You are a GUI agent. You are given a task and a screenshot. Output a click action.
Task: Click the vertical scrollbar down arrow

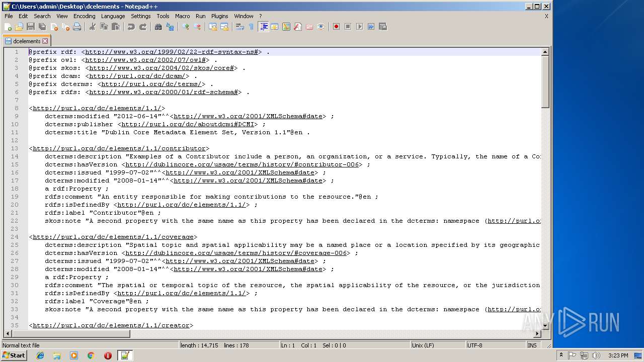click(545, 325)
